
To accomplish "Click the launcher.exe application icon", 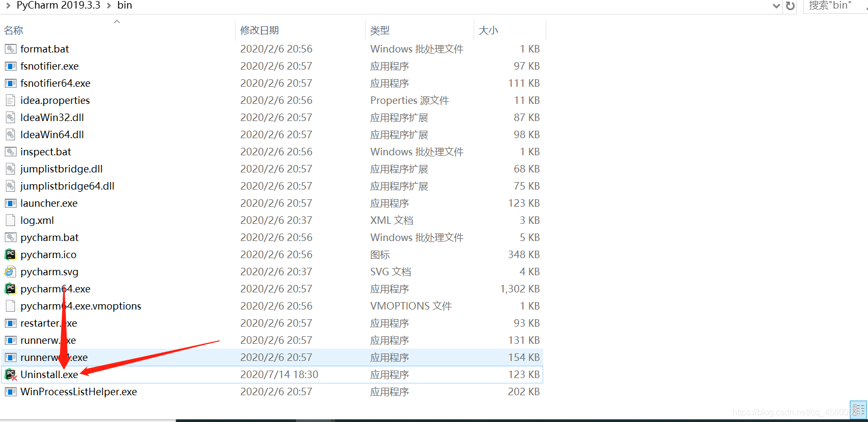I will click(10, 203).
